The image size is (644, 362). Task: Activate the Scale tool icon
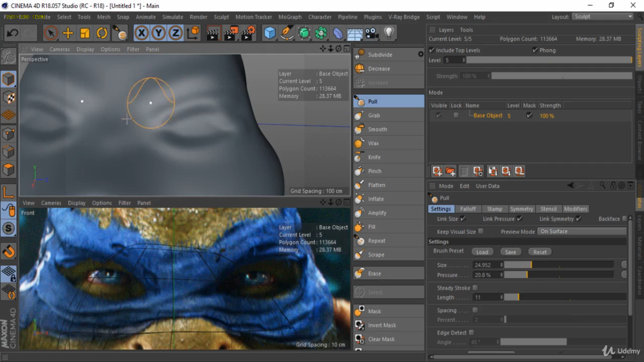click(x=85, y=33)
